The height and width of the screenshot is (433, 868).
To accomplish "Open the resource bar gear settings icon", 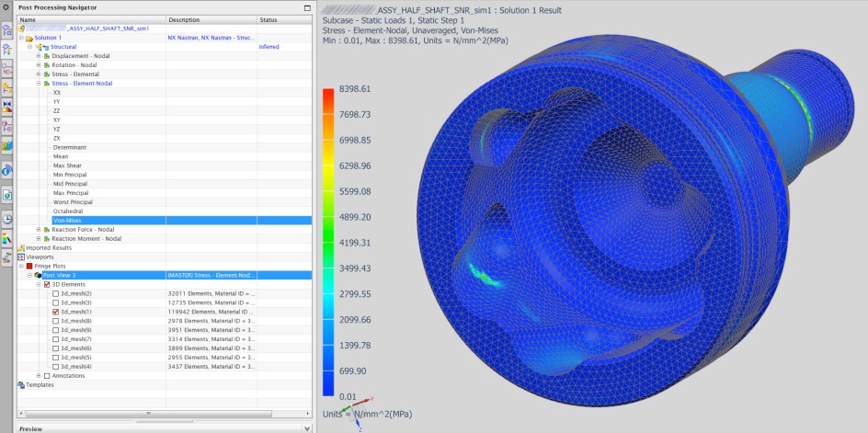I will [x=6, y=7].
